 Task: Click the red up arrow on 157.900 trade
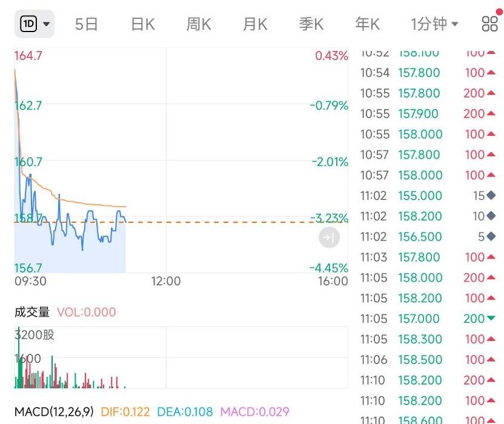(x=491, y=114)
